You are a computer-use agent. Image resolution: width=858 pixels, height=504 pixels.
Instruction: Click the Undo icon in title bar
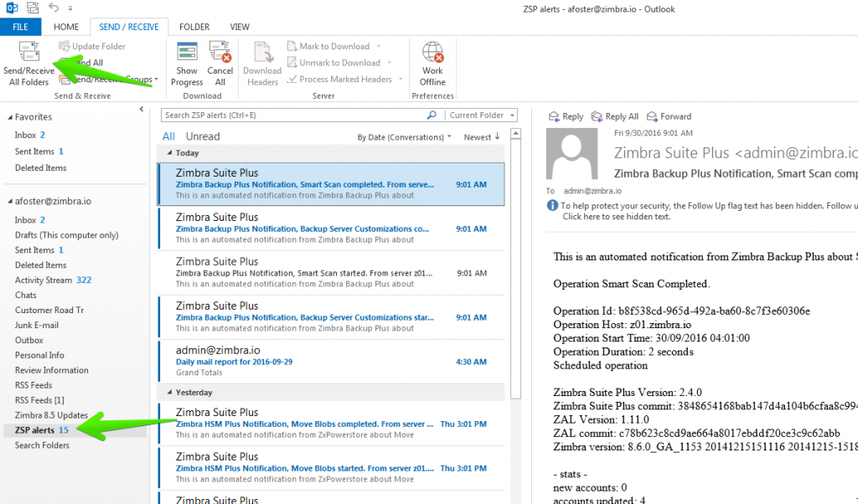[53, 8]
